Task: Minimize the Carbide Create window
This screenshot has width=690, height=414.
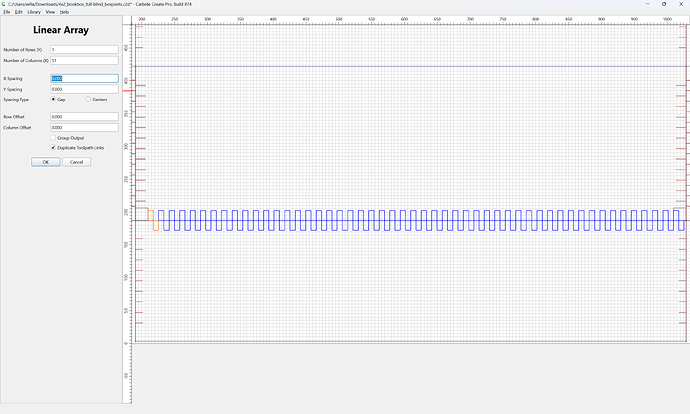Action: (x=647, y=4)
